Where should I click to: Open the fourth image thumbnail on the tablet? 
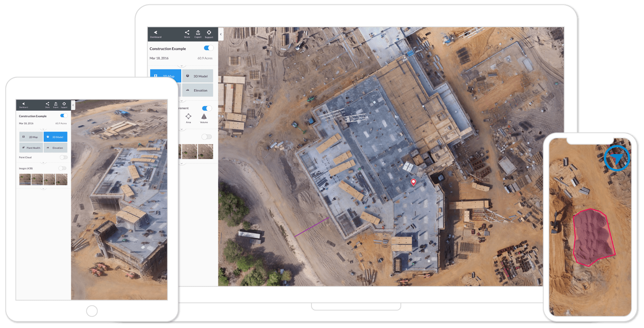(62, 179)
